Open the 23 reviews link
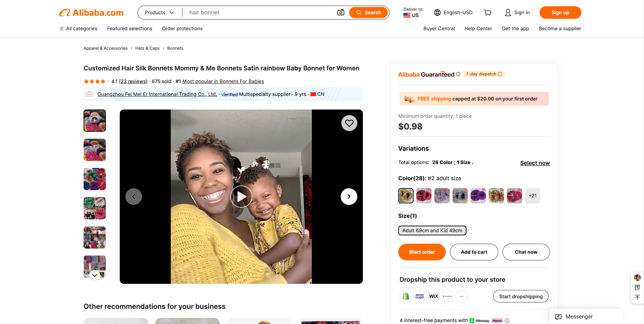Viewport: 644px width, 324px height. (133, 81)
